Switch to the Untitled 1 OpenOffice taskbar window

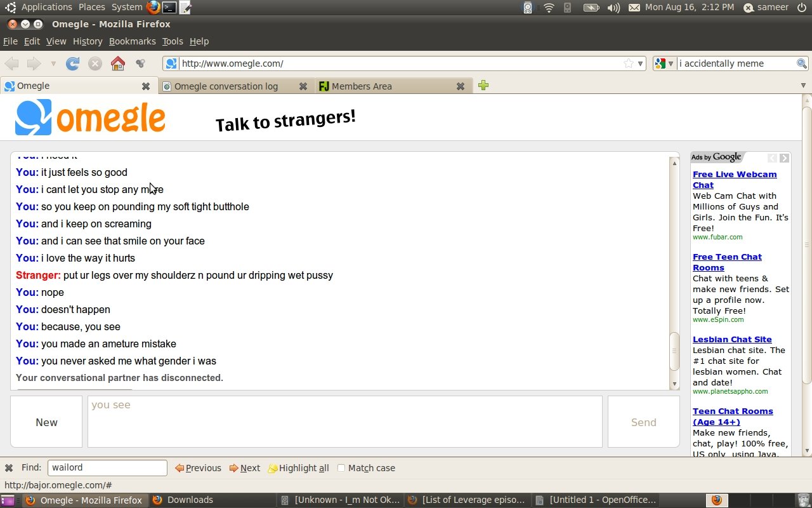point(595,500)
